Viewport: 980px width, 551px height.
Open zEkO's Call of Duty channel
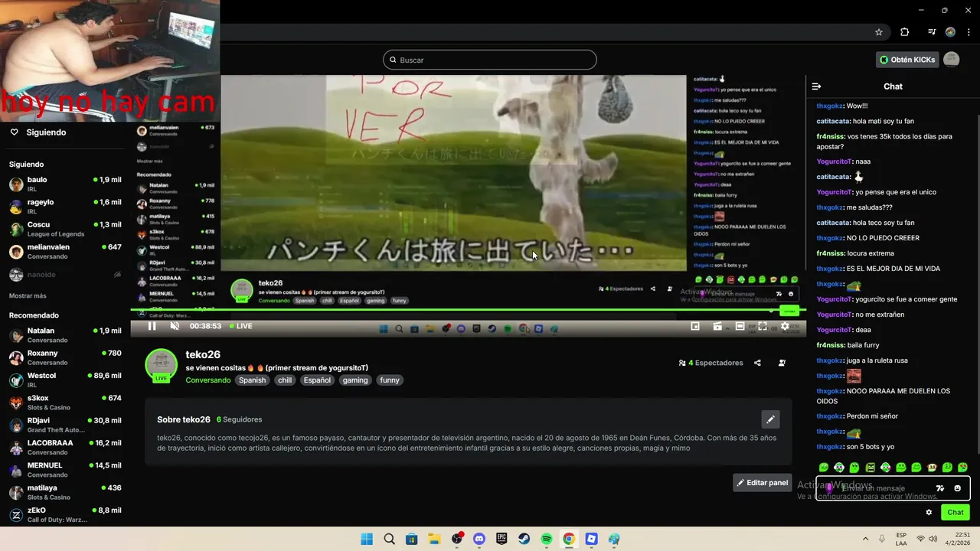pyautogui.click(x=65, y=514)
